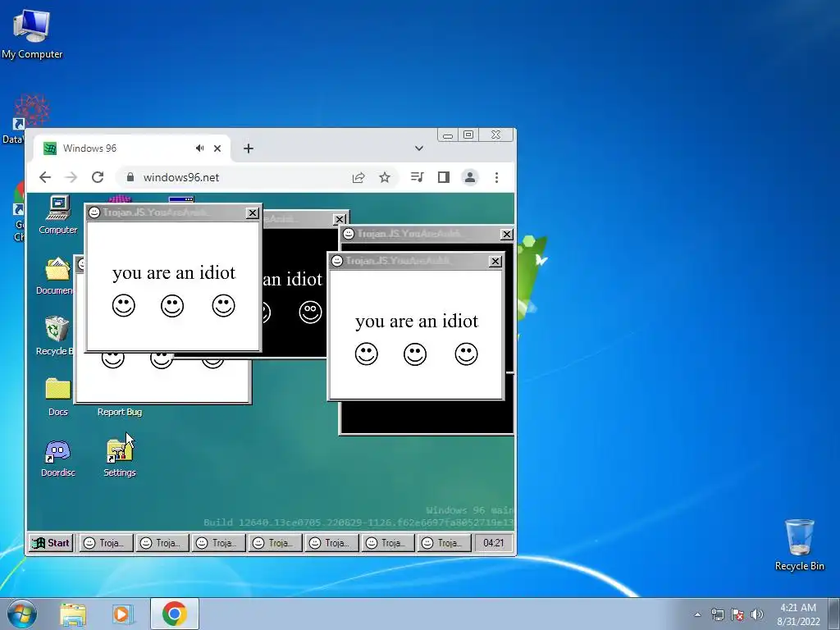
Task: Open the Action Center flag icon
Action: pos(737,614)
